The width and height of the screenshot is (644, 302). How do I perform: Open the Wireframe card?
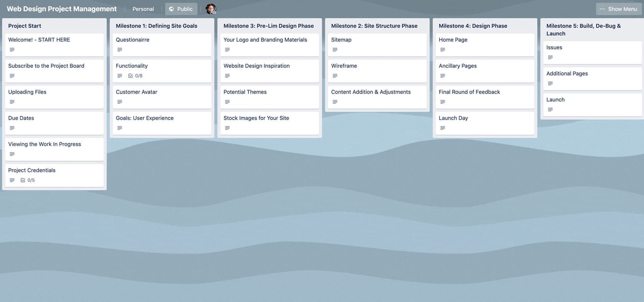click(377, 71)
